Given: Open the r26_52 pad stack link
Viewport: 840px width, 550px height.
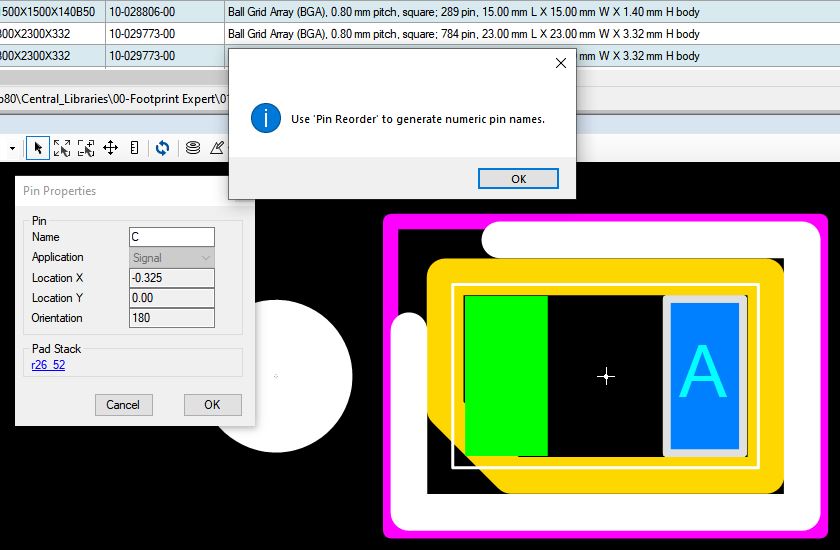Looking at the screenshot, I should click(x=48, y=365).
